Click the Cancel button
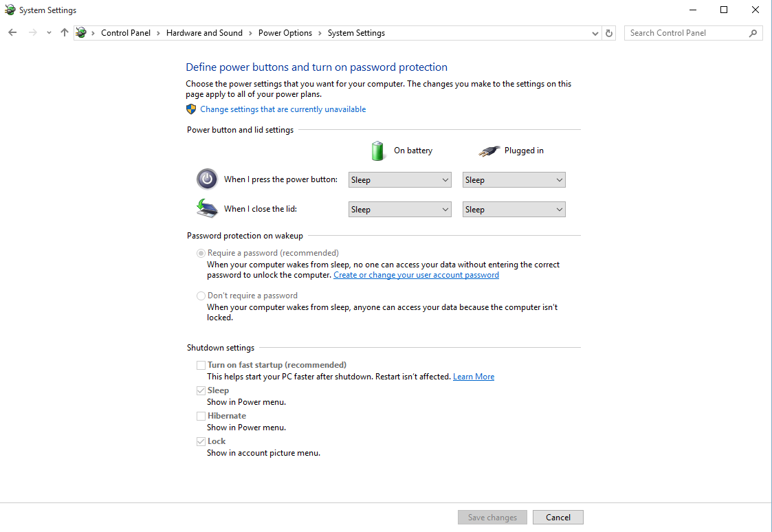The height and width of the screenshot is (532, 772). [558, 518]
